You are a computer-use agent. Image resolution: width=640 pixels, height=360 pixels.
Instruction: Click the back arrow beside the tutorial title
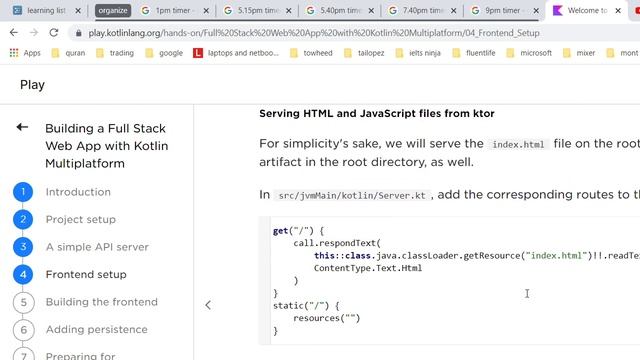pos(22,127)
